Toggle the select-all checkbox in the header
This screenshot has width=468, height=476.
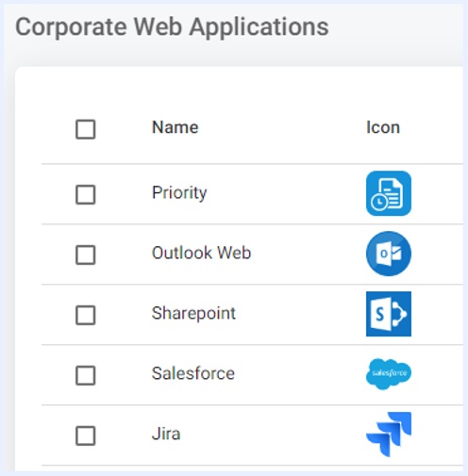[x=86, y=129]
